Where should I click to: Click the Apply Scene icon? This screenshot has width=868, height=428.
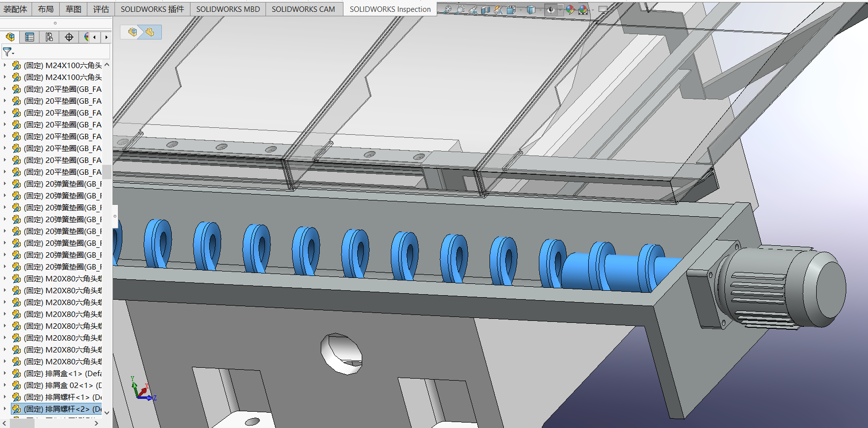[x=583, y=9]
